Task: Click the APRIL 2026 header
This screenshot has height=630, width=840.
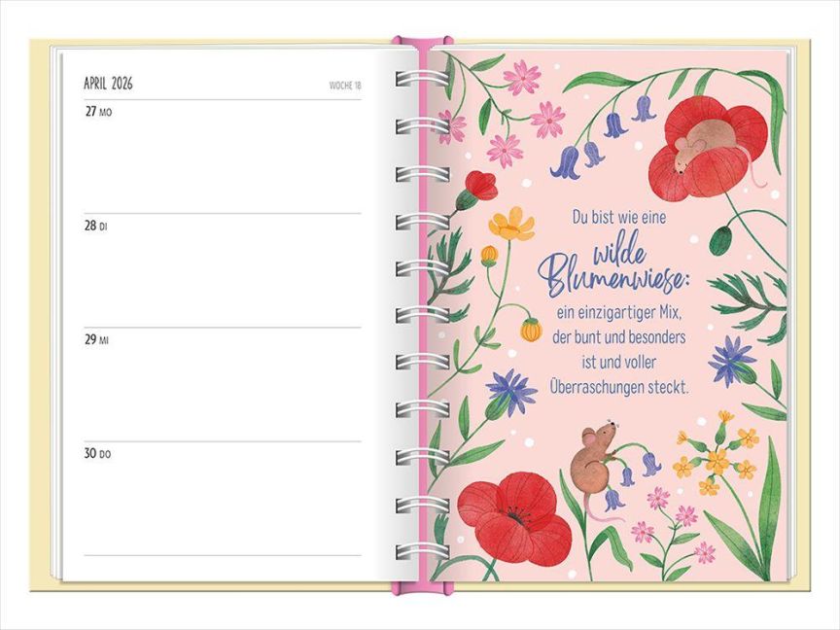Action: click(x=108, y=84)
